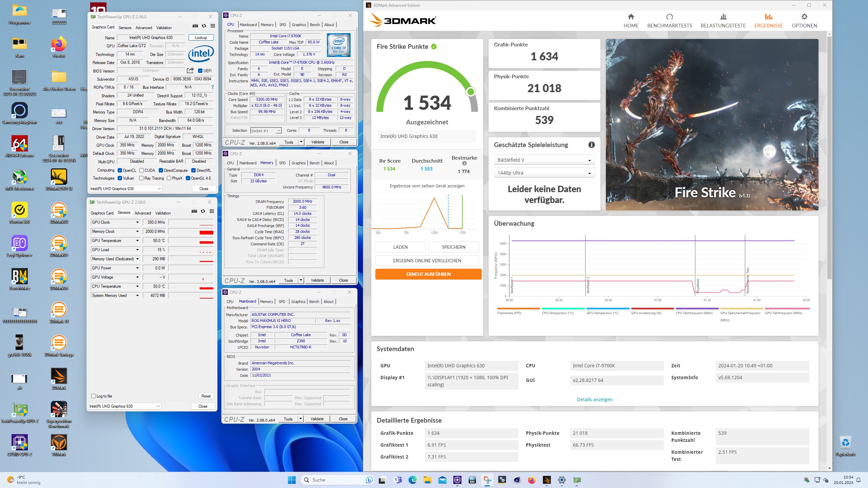Expand the Socket #1 selection dropdown in CPU-Z
This screenshot has width=868, height=488.
[266, 130]
